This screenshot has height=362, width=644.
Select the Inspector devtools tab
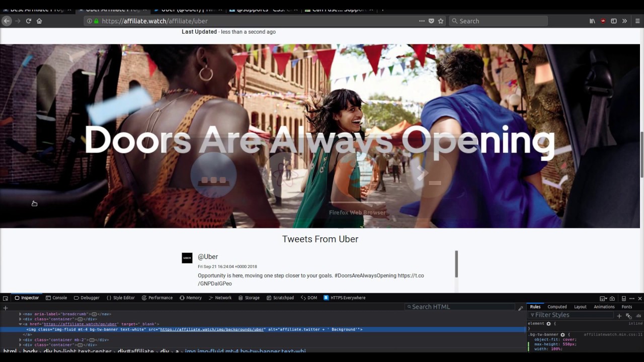pyautogui.click(x=27, y=298)
